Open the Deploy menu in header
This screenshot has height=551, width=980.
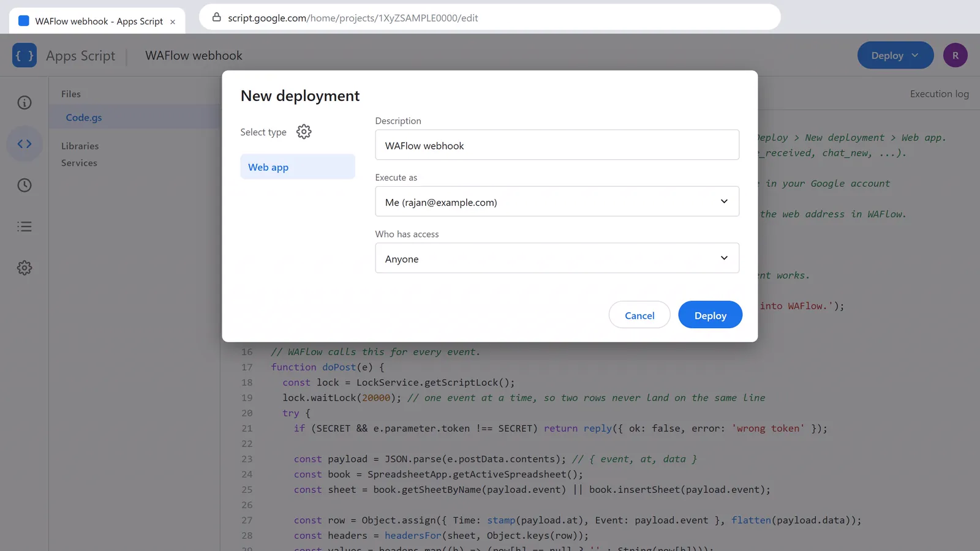coord(895,56)
